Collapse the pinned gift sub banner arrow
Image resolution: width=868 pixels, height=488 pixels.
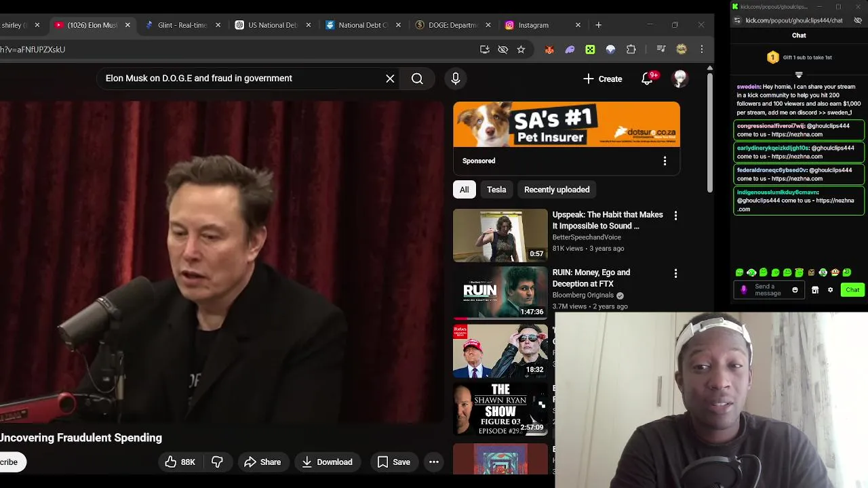point(799,75)
